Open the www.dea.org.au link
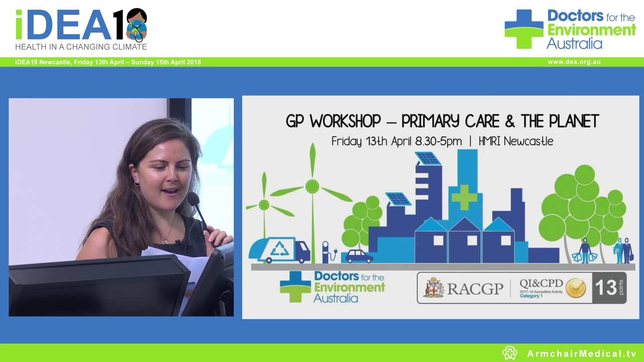Viewport: 644px width, 362px height. 574,62
